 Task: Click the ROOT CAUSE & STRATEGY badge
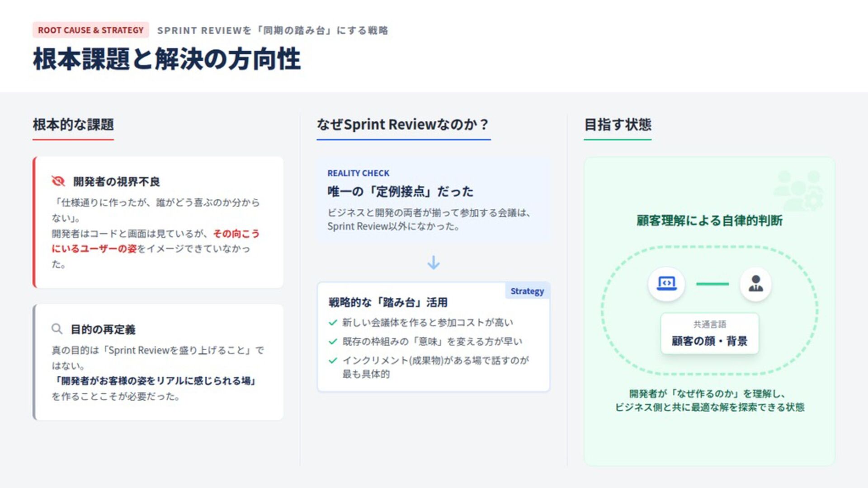pyautogui.click(x=90, y=30)
